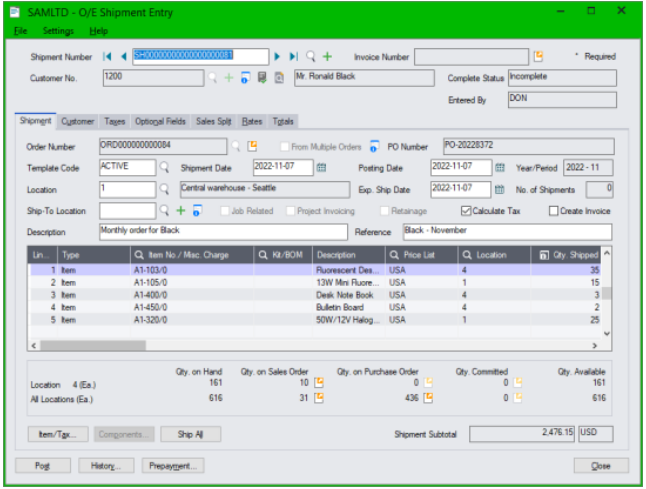Open Invoice Number drilldown icon
646x489 pixels.
coord(538,56)
